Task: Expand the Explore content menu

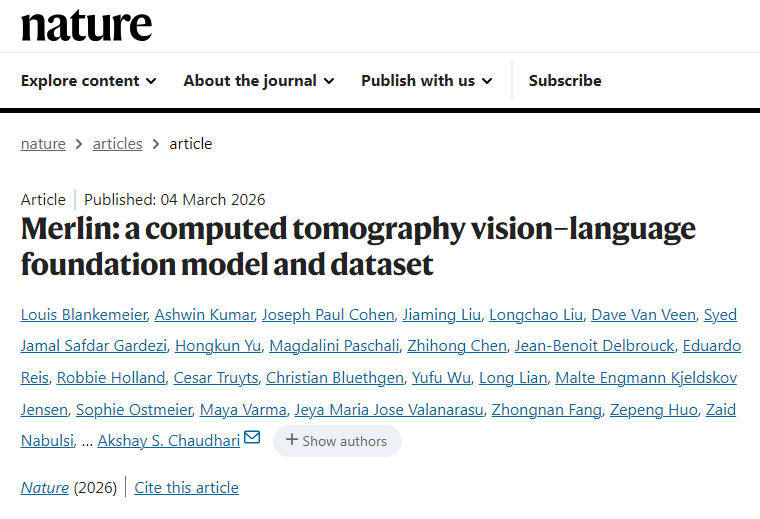Action: point(88,80)
